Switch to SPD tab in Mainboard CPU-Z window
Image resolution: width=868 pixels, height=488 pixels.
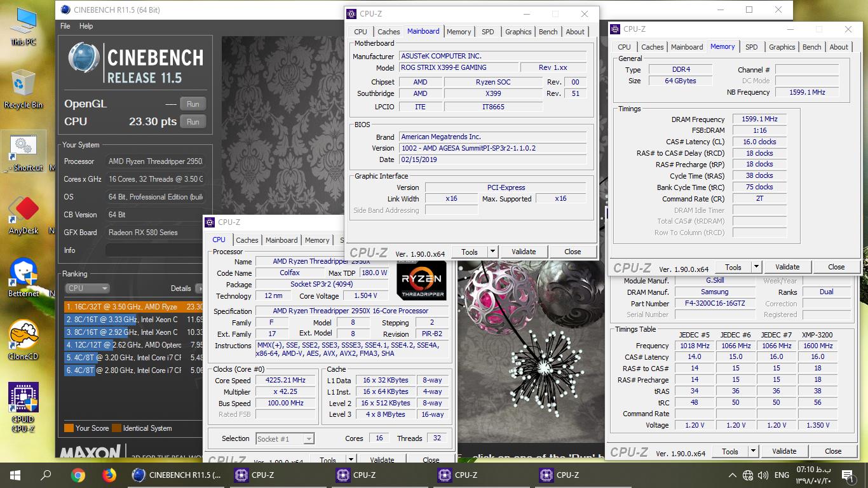[x=488, y=32]
